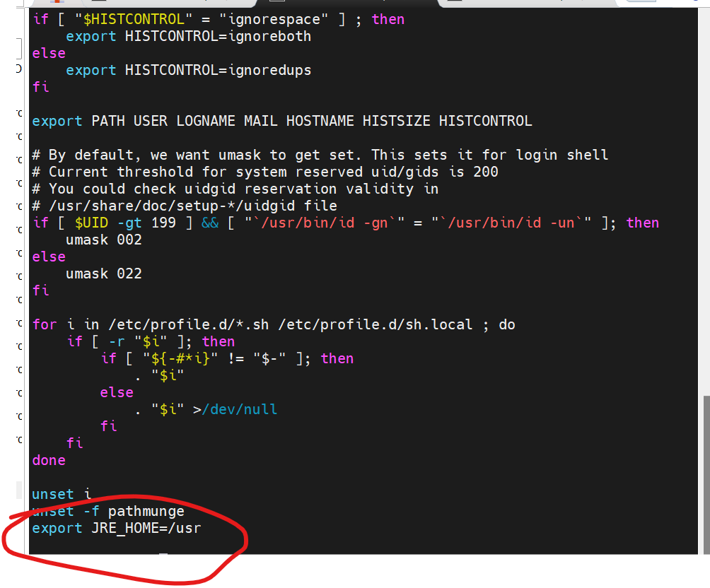This screenshot has height=588, width=710.
Task: Click the 'umask 022' line
Action: pos(104,274)
